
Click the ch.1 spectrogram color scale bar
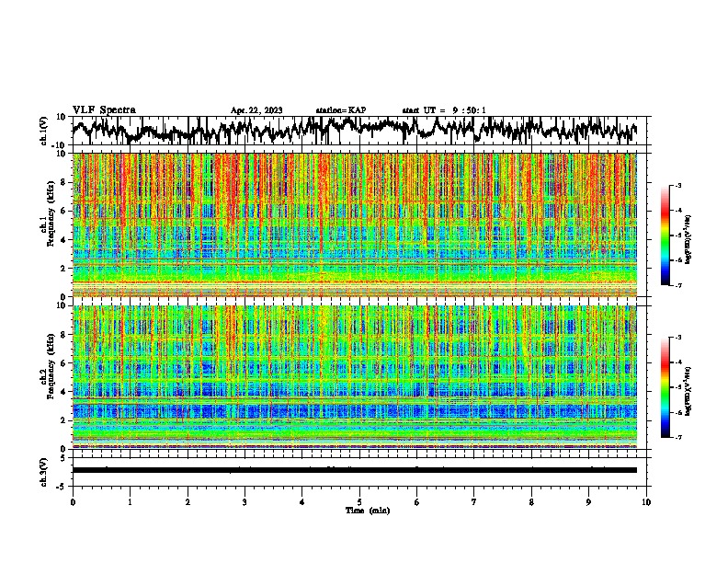coord(665,236)
